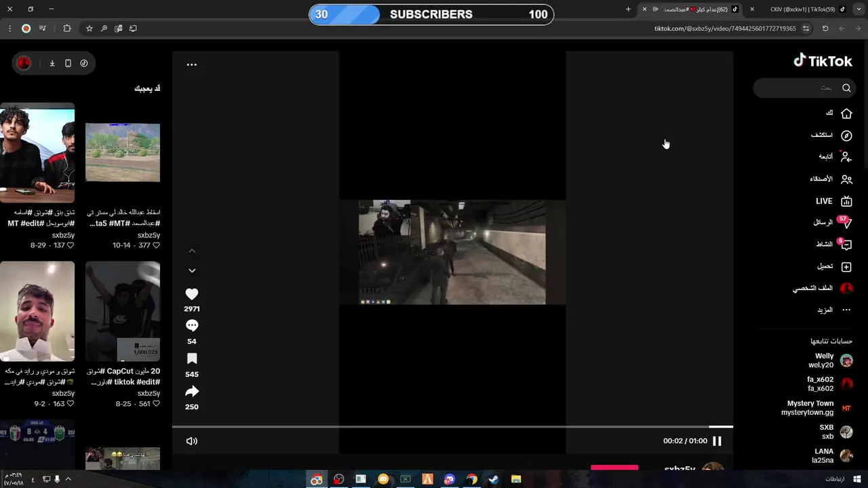Image resolution: width=868 pixels, height=488 pixels.
Task: Reload the page
Action: tap(825, 28)
